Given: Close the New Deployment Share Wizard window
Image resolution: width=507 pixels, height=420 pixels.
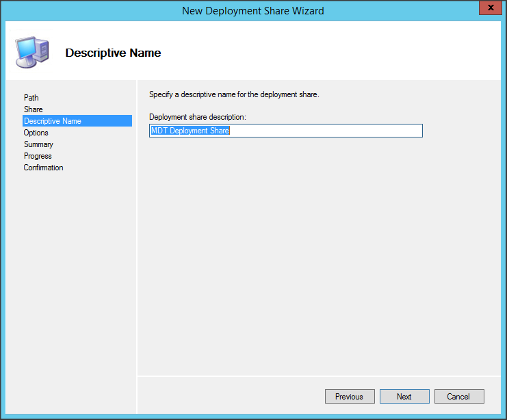Looking at the screenshot, I should [x=488, y=9].
